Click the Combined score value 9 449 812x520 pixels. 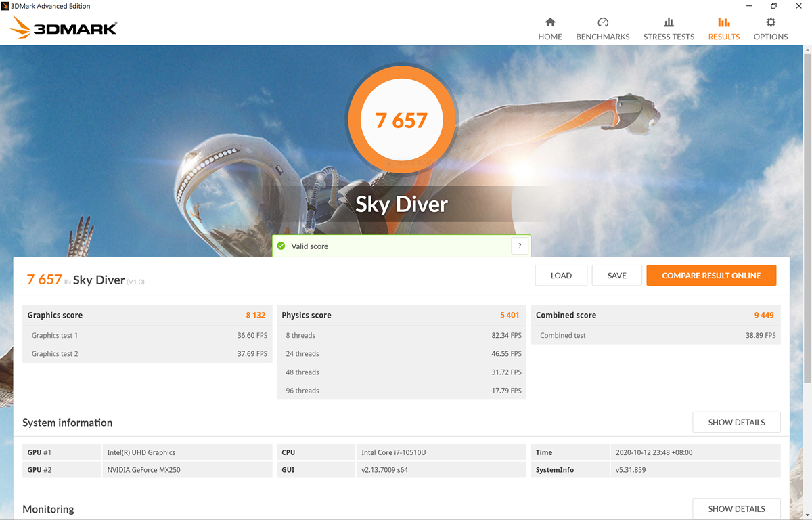click(764, 316)
